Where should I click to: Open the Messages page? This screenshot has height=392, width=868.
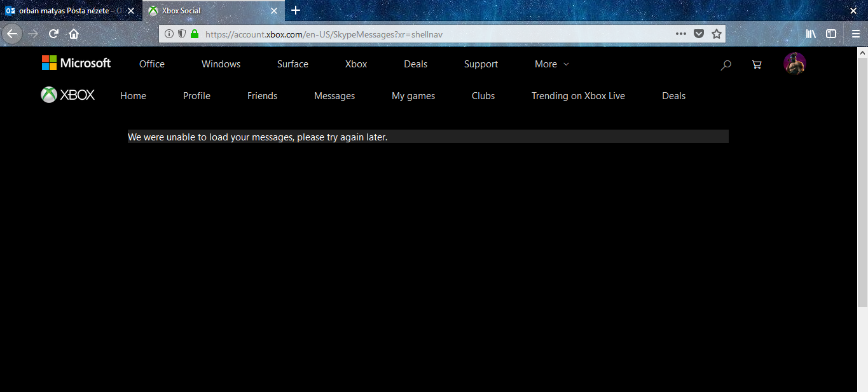click(334, 96)
